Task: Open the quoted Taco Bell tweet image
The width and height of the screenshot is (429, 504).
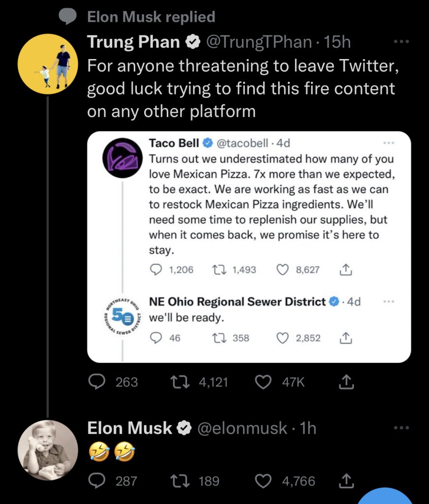Action: click(248, 246)
